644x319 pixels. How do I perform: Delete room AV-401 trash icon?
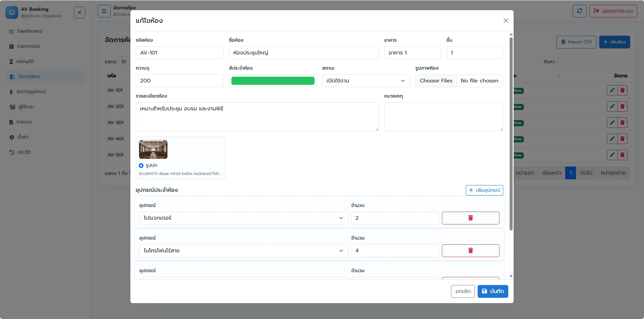click(x=622, y=139)
